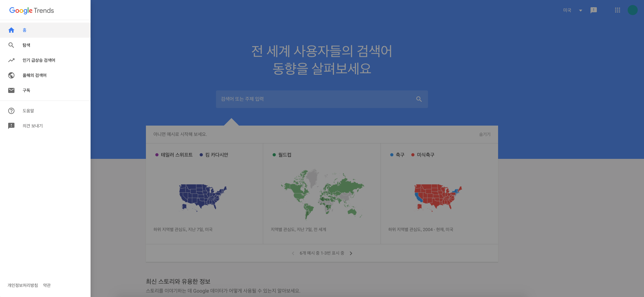The height and width of the screenshot is (297, 644).
Task: Click text 하위 지역별 관심도, 지난 7일, 미국
Action: point(183,229)
